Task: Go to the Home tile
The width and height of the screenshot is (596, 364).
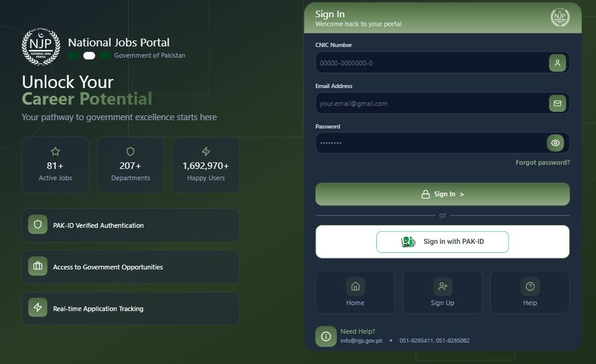Action: (x=355, y=292)
